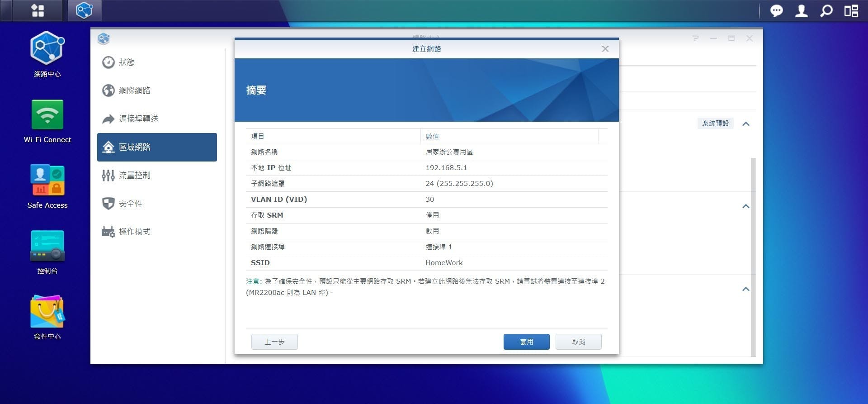Click the 數值 column header
The width and height of the screenshot is (868, 404).
click(509, 136)
